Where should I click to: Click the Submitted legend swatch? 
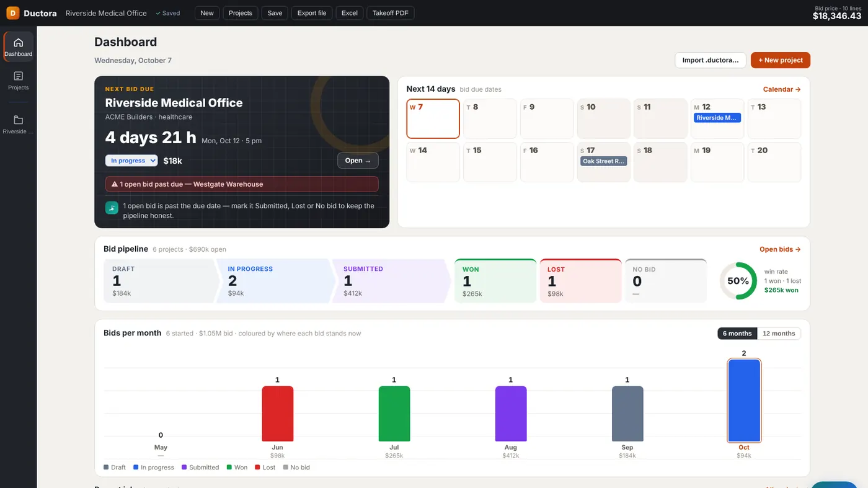click(184, 467)
